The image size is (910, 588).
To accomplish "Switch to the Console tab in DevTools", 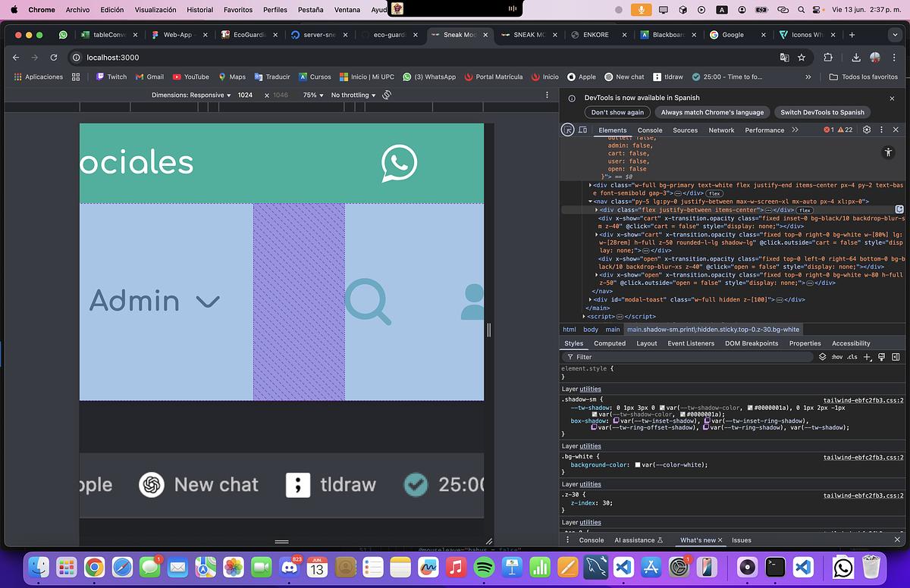I will [650, 130].
